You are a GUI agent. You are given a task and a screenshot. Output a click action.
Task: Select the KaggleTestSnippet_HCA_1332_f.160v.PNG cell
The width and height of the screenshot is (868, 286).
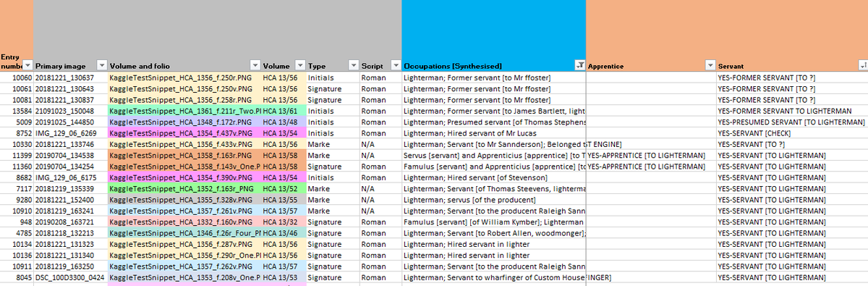click(x=184, y=222)
